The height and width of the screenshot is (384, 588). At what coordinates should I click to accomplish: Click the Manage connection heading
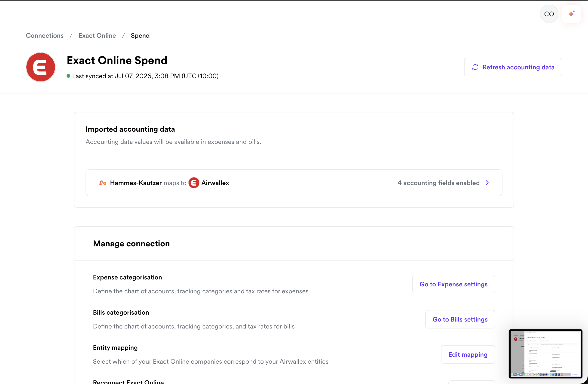pyautogui.click(x=132, y=244)
